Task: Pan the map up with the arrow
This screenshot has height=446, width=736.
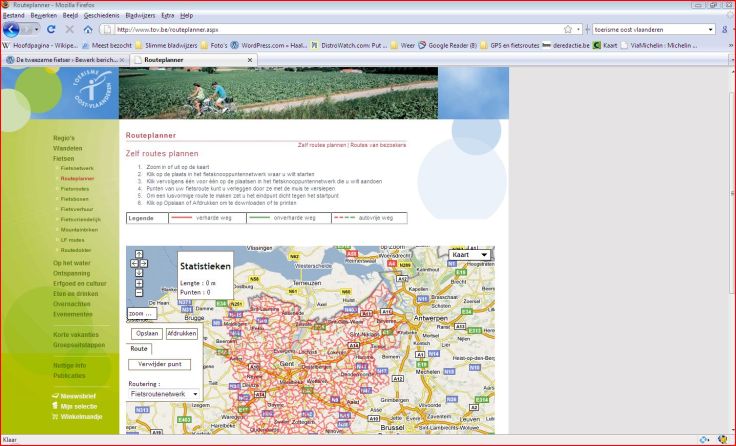Action: coord(139,254)
